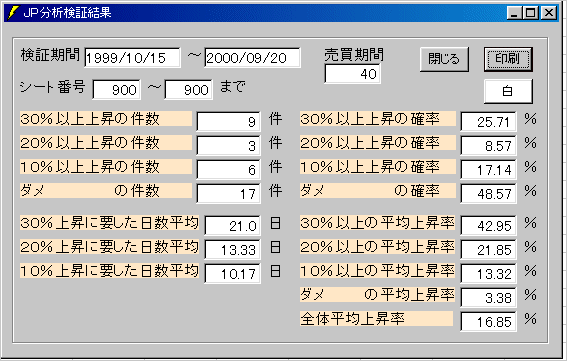Click the 30%上昇に要した日数平均 field
This screenshot has width=567, height=361.
click(233, 226)
